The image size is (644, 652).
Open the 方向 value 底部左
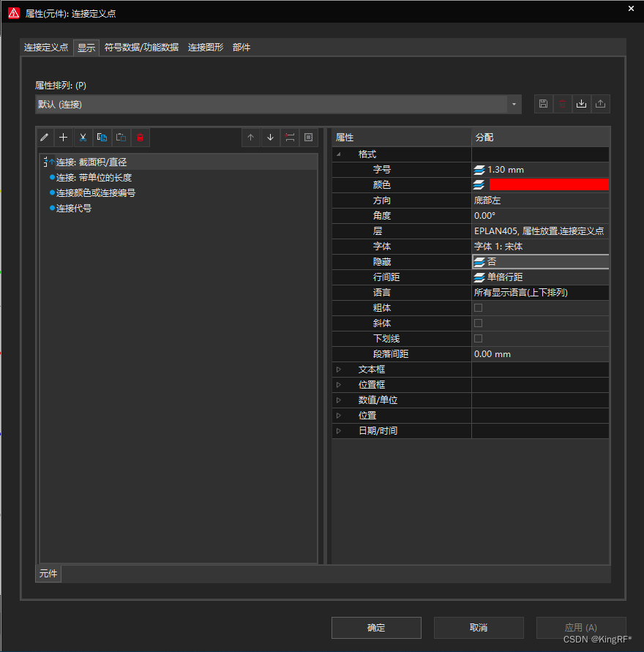point(541,201)
